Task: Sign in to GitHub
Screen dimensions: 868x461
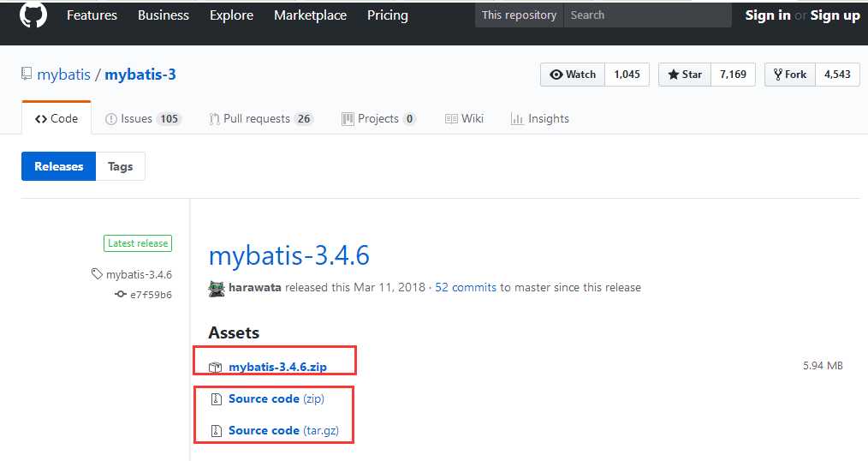Action: 767,15
